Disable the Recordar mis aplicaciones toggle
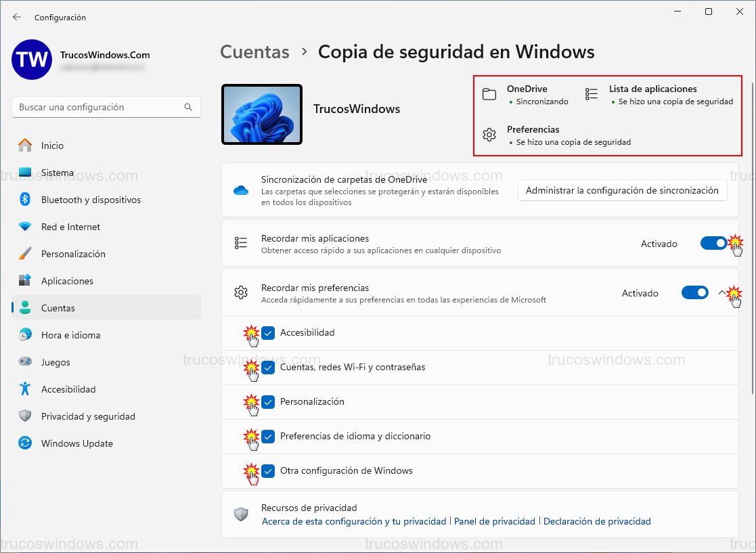 (x=713, y=243)
